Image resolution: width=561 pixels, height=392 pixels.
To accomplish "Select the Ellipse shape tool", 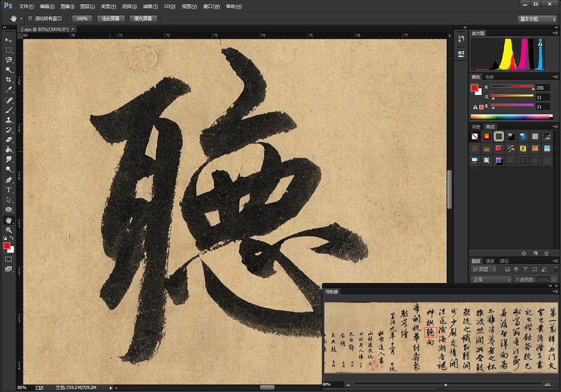I will pos(9,210).
